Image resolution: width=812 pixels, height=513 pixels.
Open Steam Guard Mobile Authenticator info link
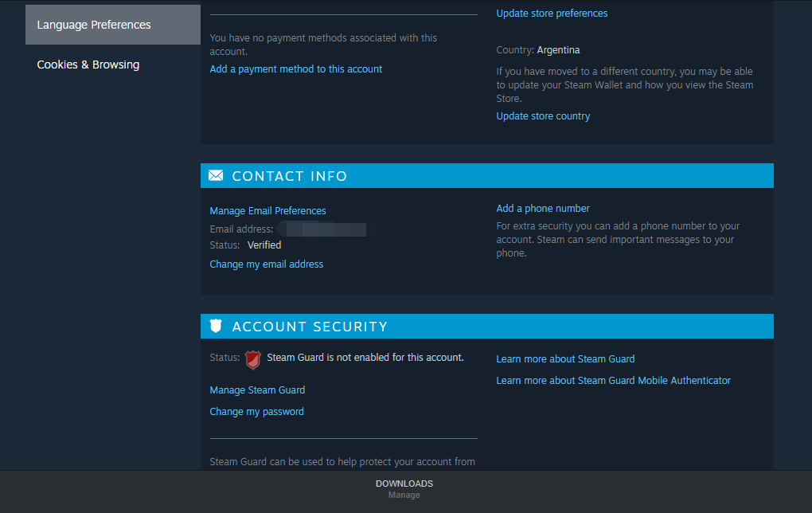coord(614,380)
